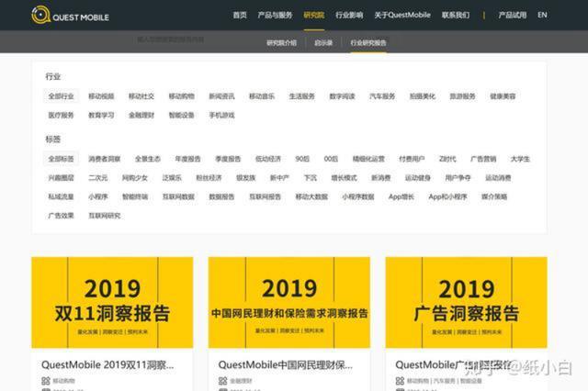This screenshot has width=588, height=391.
Task: Select the 广告营销 tag
Action: (483, 159)
